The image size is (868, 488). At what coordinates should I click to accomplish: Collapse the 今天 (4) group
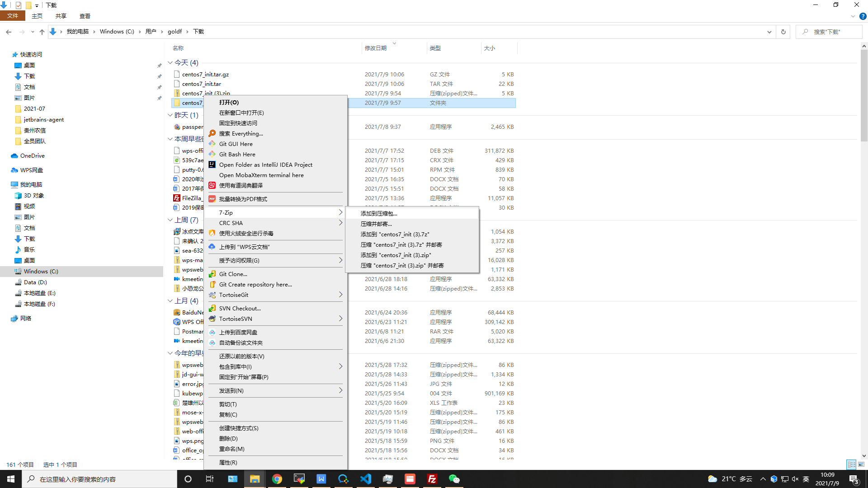click(x=170, y=63)
